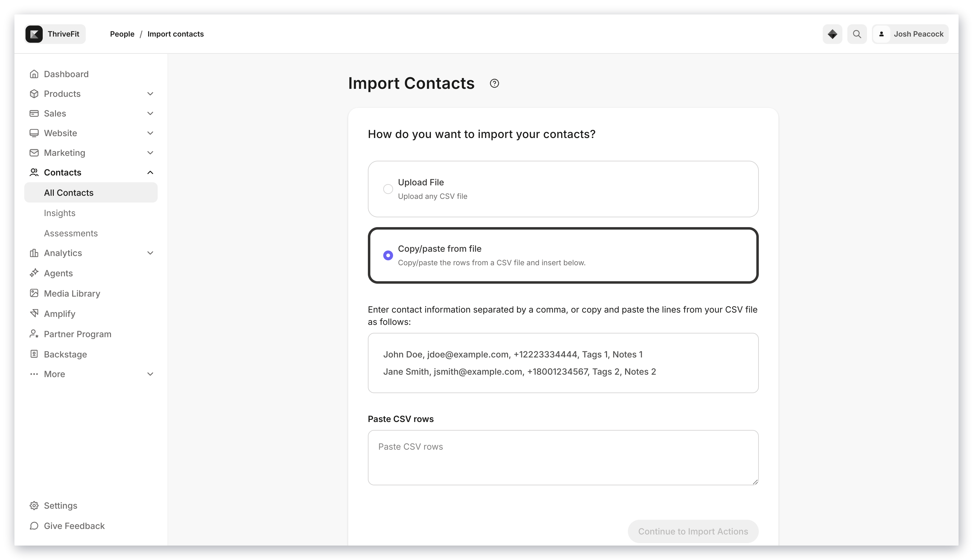
Task: Click the user avatar icon
Action: pos(881,34)
